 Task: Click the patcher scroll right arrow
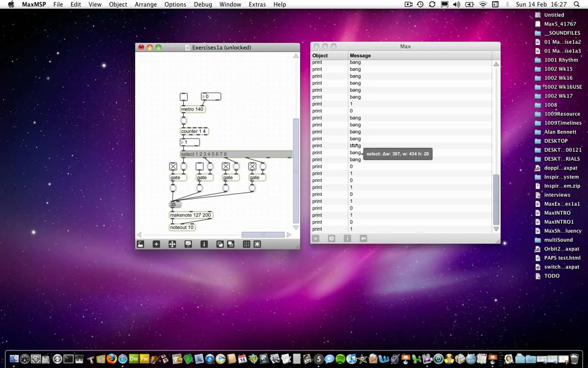289,235
